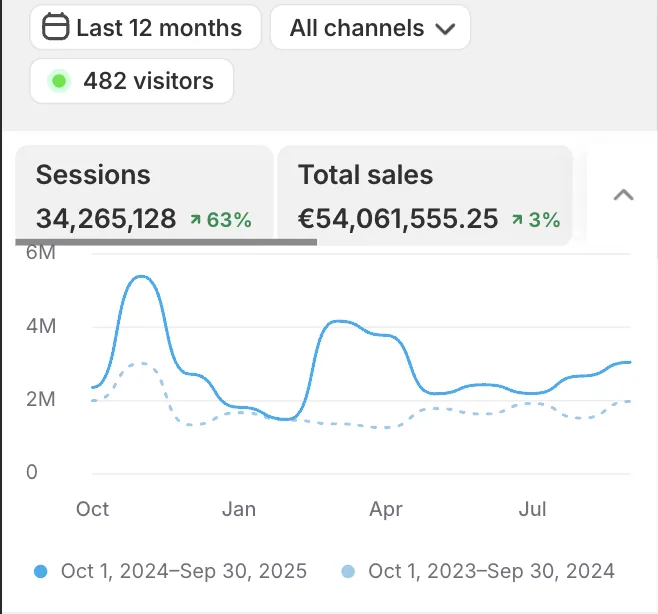The image size is (658, 614).
Task: Collapse the chart with the up chevron
Action: (624, 195)
